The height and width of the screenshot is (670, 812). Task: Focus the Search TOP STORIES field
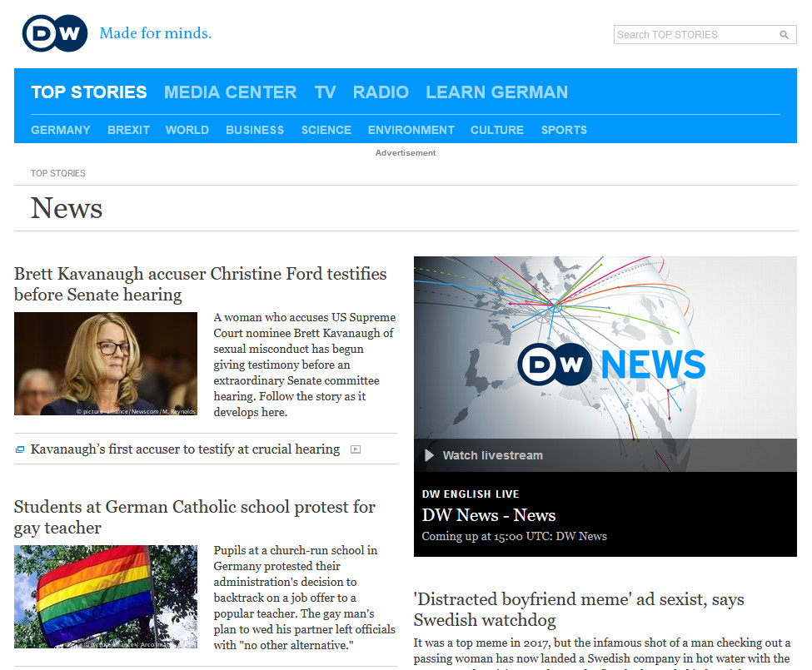pos(705,35)
